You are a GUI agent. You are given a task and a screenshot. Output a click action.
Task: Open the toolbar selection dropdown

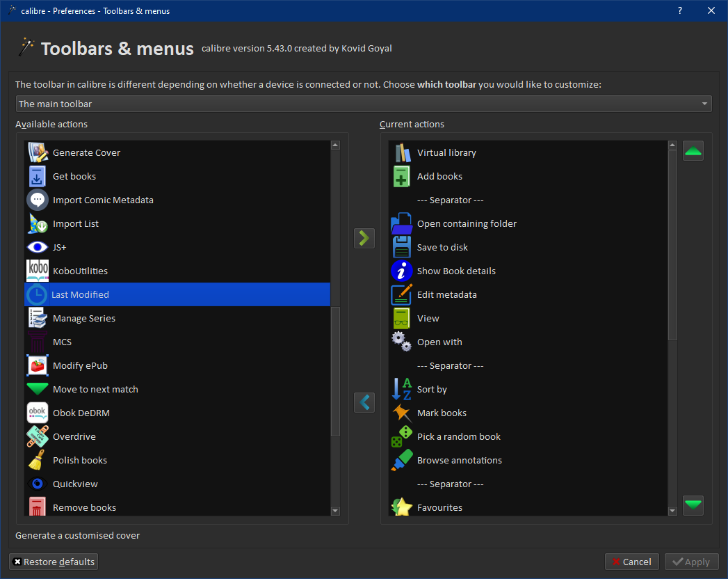pyautogui.click(x=364, y=104)
